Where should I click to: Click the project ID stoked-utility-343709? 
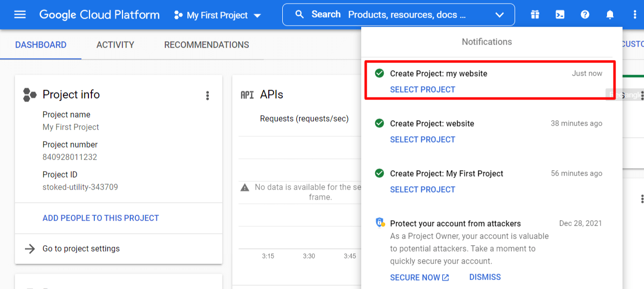(80, 187)
